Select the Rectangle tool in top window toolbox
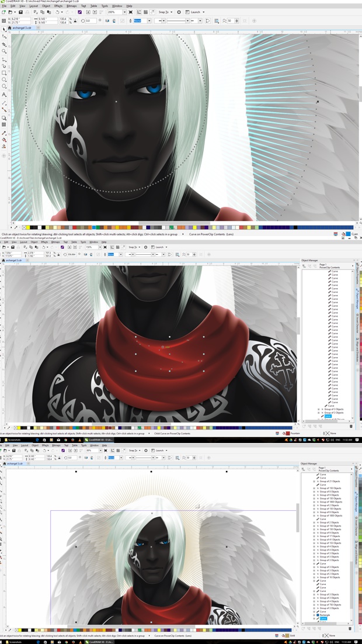The image size is (362, 644). click(4, 72)
